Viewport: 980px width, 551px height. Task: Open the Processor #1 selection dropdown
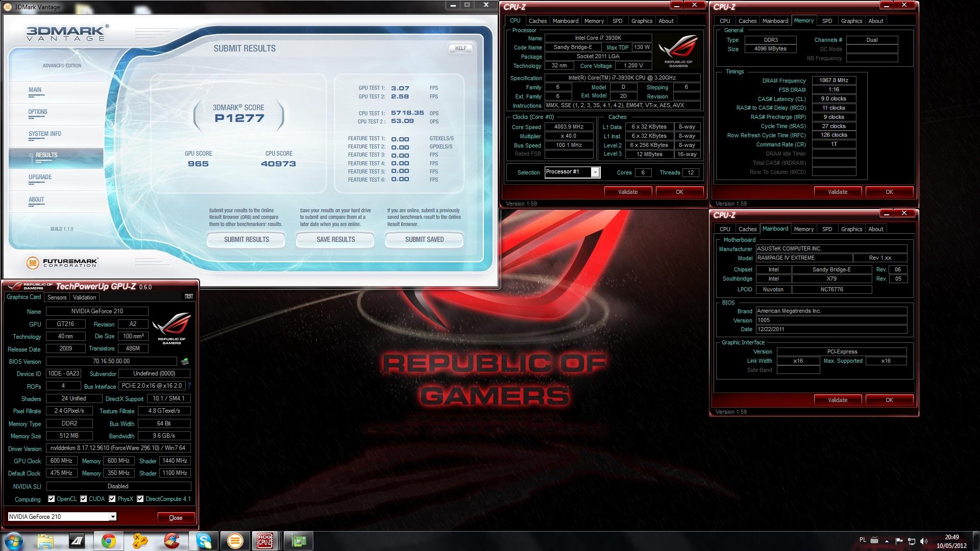tap(595, 172)
